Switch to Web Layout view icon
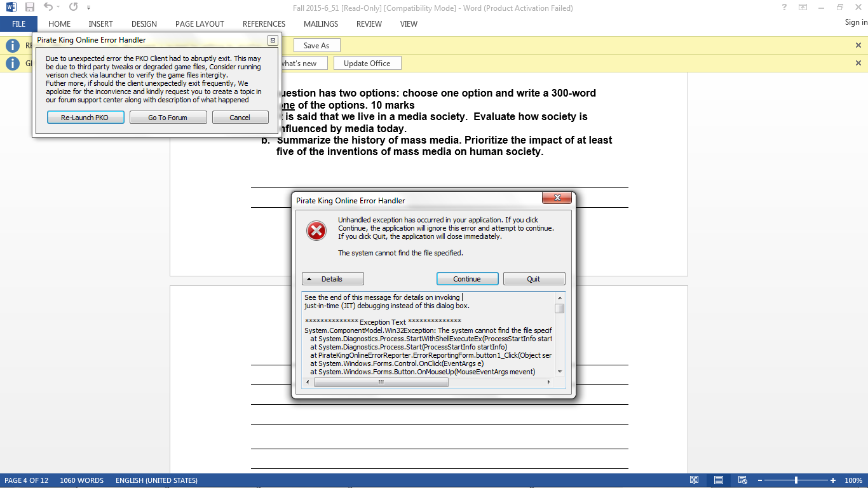Image resolution: width=868 pixels, height=488 pixels. [x=742, y=480]
